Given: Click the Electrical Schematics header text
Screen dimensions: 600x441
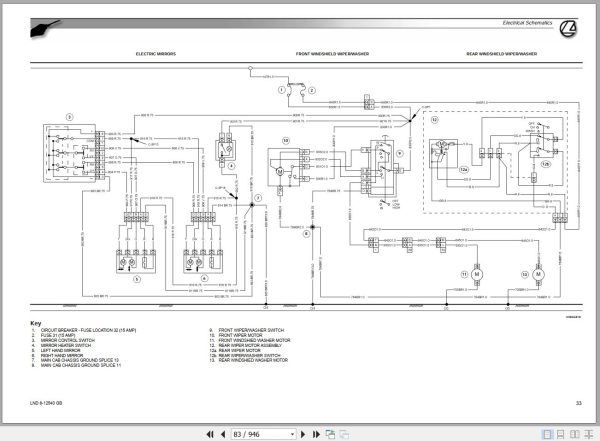Looking at the screenshot, I should [x=527, y=23].
